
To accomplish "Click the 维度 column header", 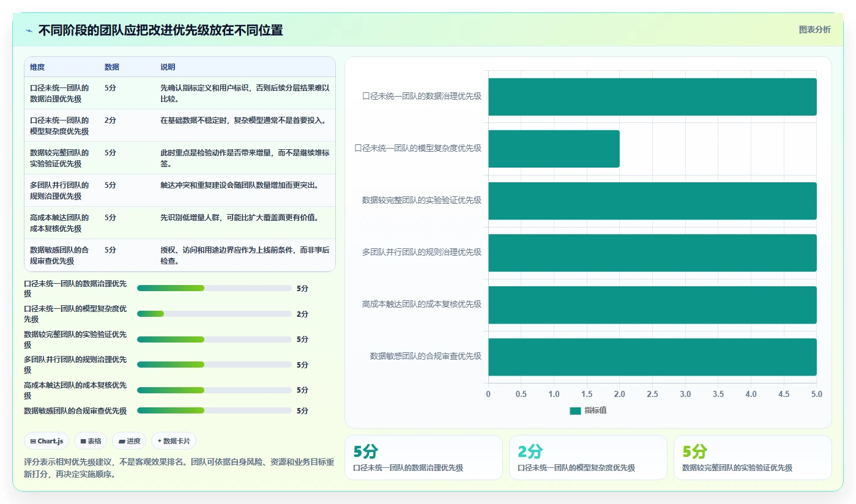I will tap(37, 67).
